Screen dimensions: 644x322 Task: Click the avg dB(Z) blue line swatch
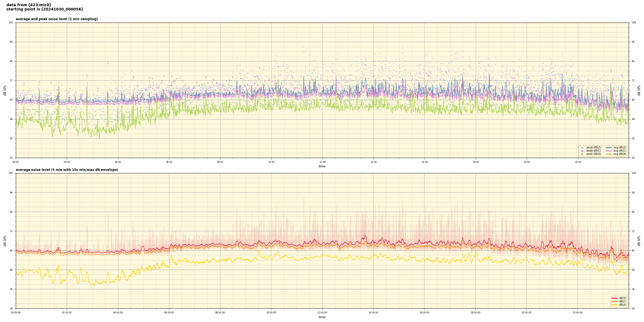[x=609, y=148]
